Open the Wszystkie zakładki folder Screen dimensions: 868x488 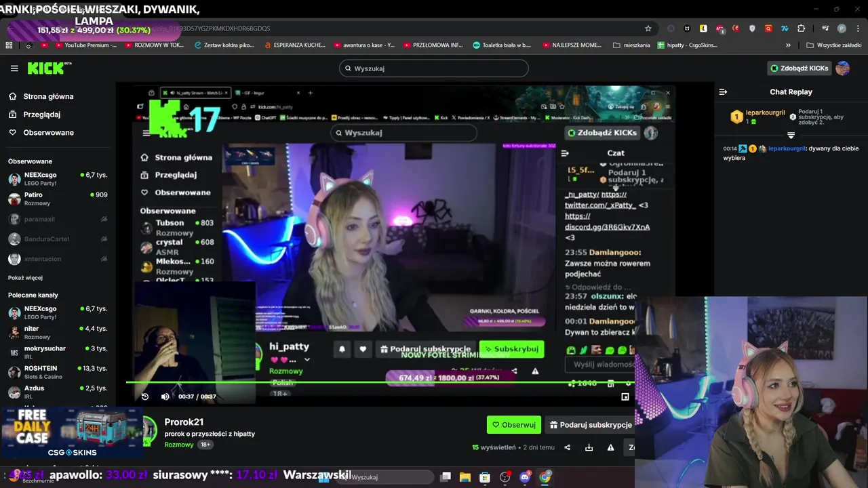pyautogui.click(x=833, y=45)
